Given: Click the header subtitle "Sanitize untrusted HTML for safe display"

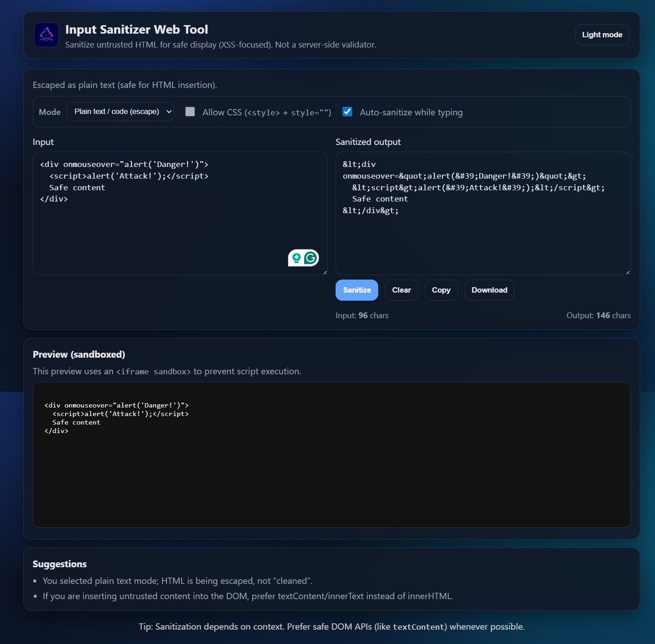Looking at the screenshot, I should tap(221, 45).
